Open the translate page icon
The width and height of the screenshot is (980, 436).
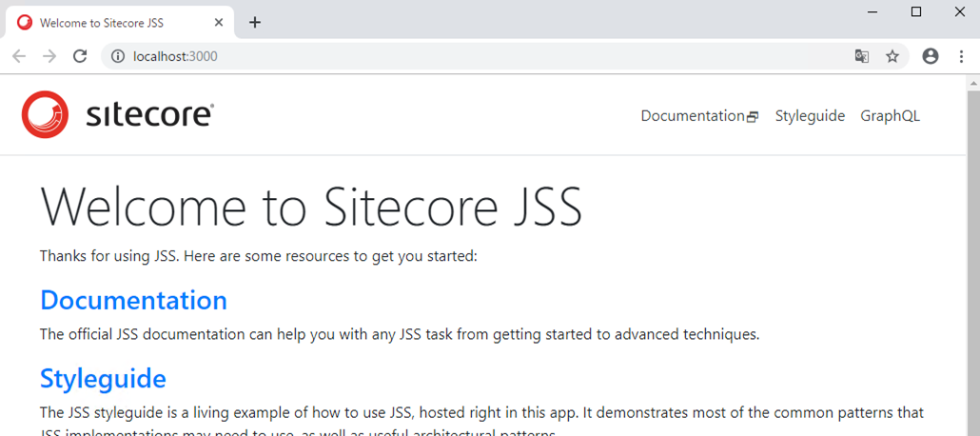862,56
